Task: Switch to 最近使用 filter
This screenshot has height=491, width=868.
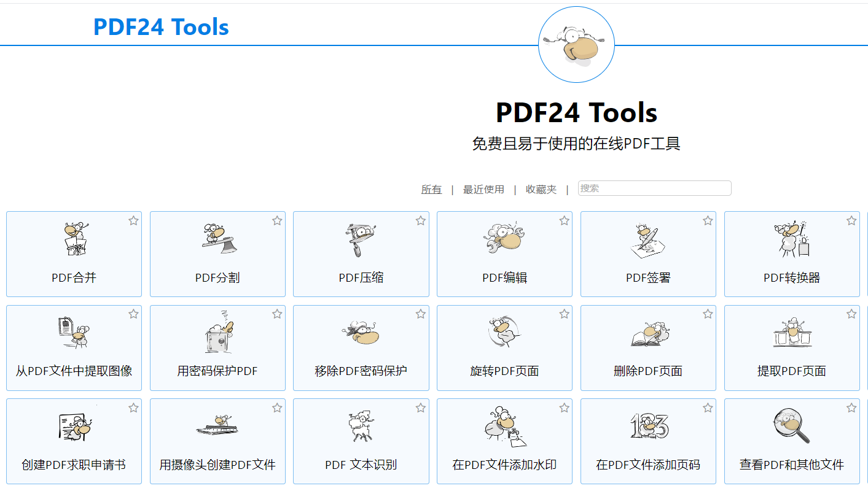Action: pos(483,190)
